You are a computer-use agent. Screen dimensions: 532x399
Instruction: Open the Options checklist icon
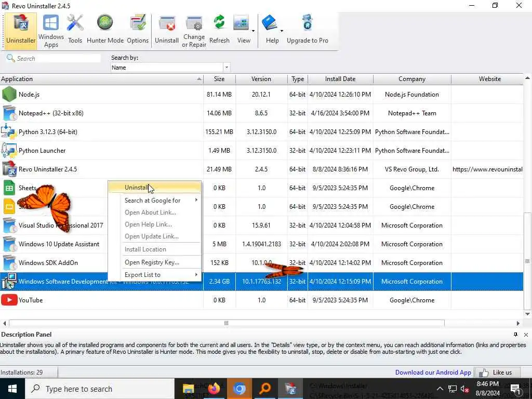[138, 30]
